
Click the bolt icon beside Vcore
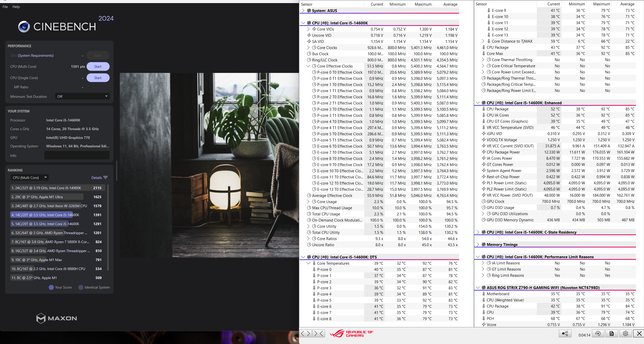pos(484,324)
